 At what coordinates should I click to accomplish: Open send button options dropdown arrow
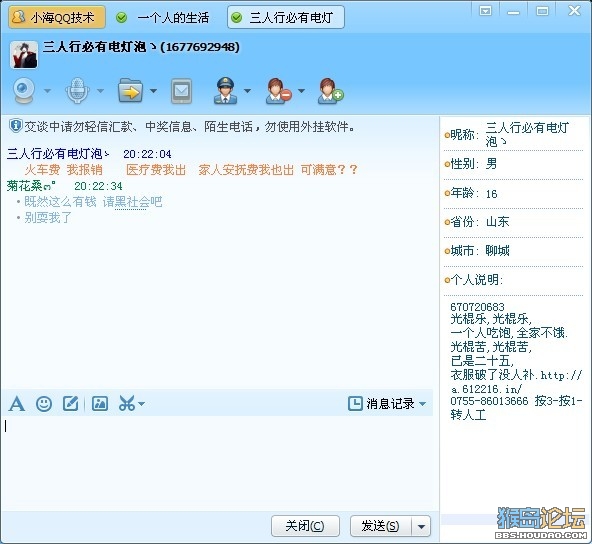click(x=421, y=526)
